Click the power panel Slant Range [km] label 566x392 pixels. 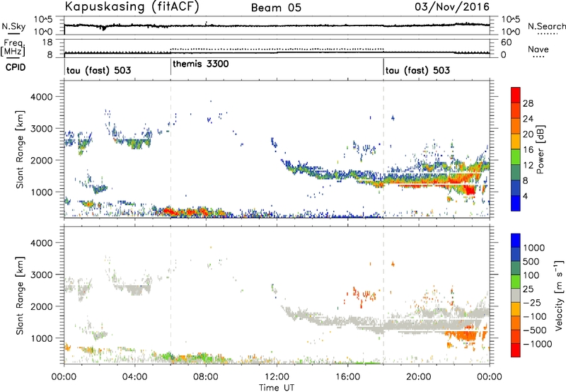tap(20, 149)
